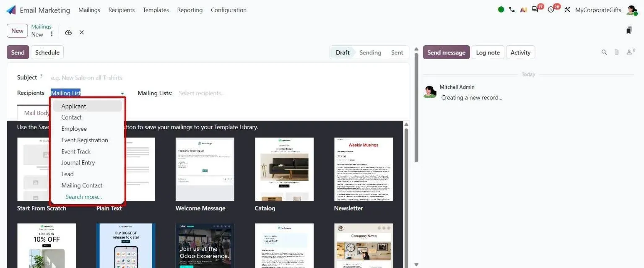Viewport: 644px width, 268px height.
Task: Click the attachments paperclip icon
Action: pyautogui.click(x=616, y=52)
